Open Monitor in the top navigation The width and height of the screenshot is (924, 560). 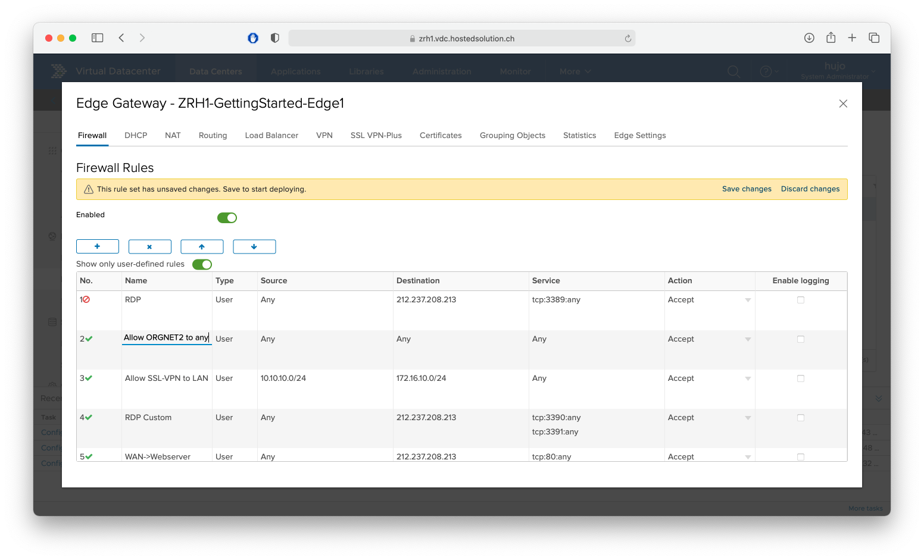click(515, 71)
